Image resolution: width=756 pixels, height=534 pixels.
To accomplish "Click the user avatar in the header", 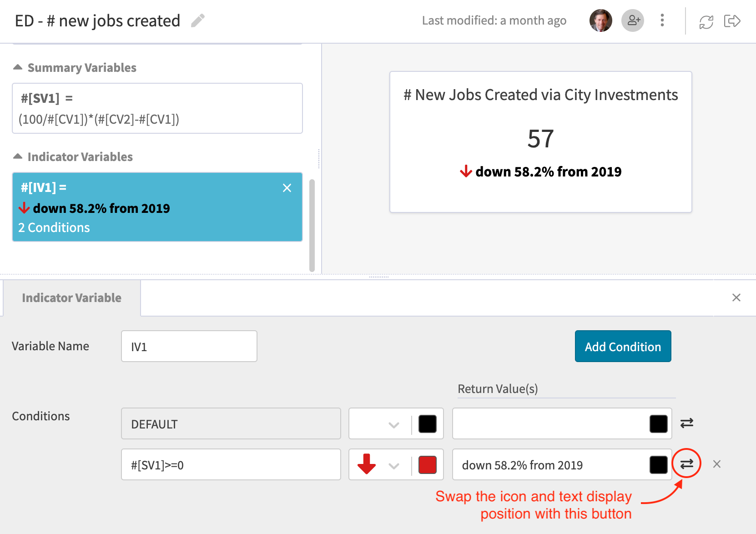I will (x=600, y=20).
